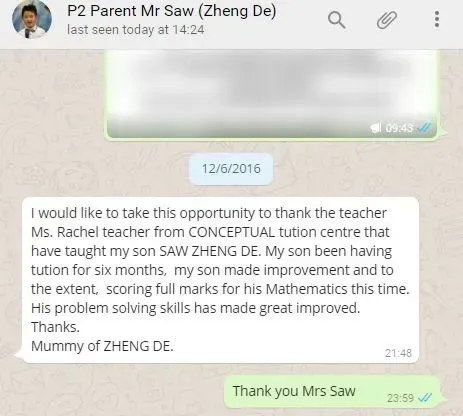This screenshot has height=416, width=463.
Task: Open contact info for P2 Parent Mr Saw
Action: click(172, 11)
